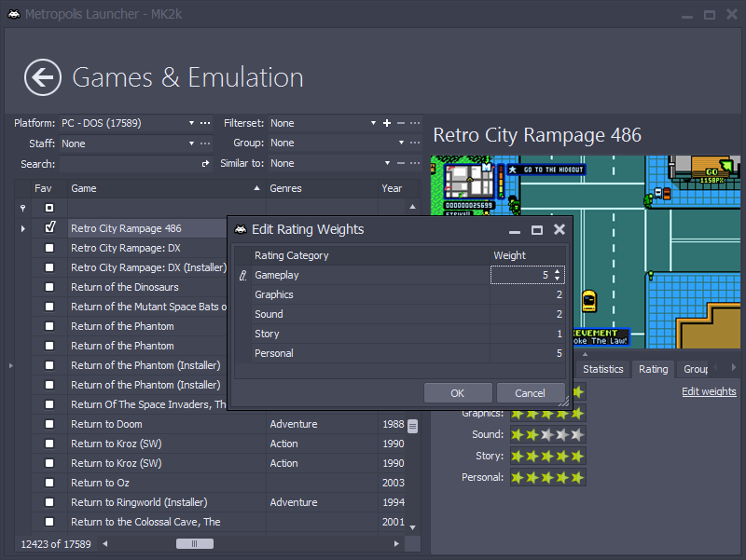Open Platform options via the ellipsis button

205,123
